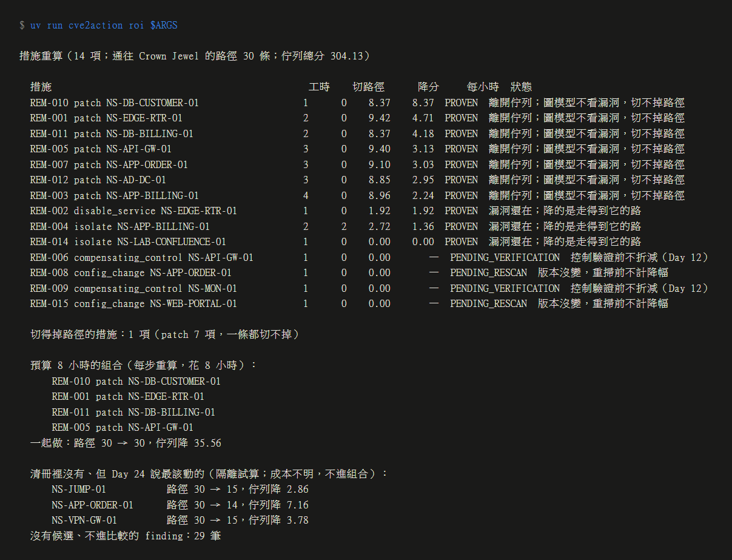The height and width of the screenshot is (560, 732).
Task: Click score value 8.96 in REM-003 row
Action: click(380, 196)
